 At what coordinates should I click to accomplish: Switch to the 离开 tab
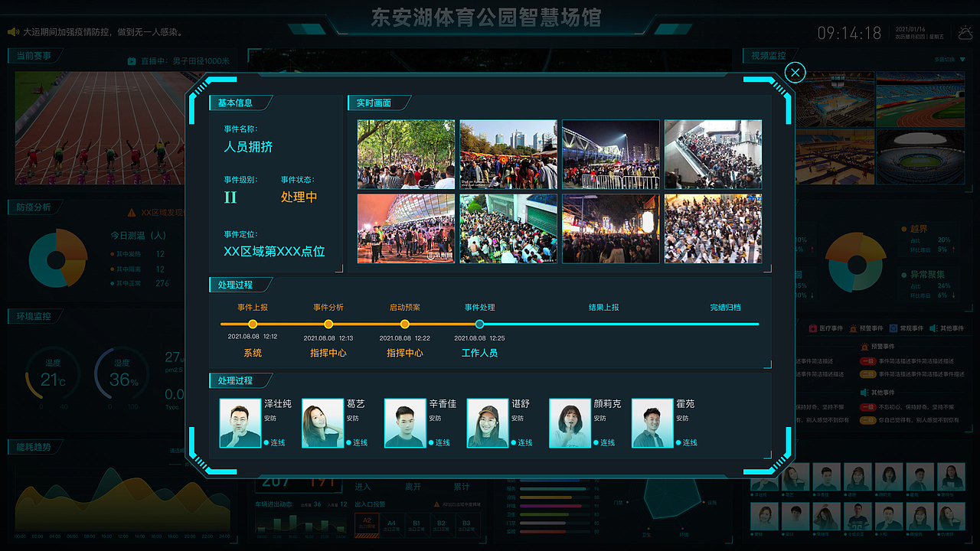[x=413, y=487]
